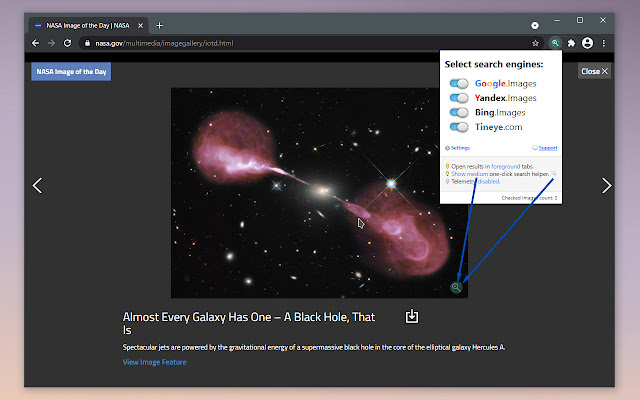The height and width of the screenshot is (400, 640).
Task: Open the Chrome profile avatar
Action: 587,43
